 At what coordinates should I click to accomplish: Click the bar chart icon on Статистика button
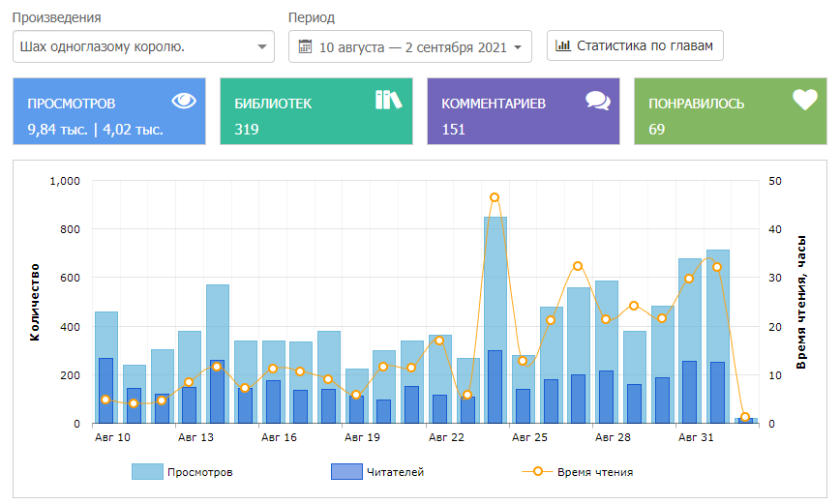(x=563, y=45)
